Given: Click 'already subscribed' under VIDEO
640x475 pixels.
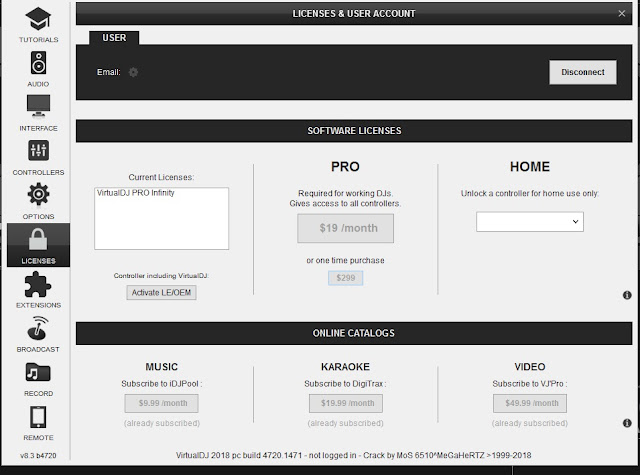Looking at the screenshot, I should pos(530,423).
